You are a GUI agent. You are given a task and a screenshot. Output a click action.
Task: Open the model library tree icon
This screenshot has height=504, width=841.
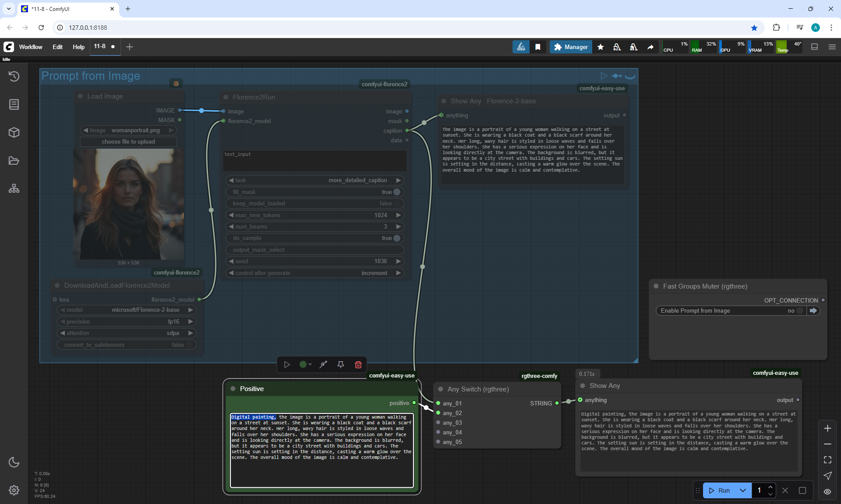pos(14,189)
